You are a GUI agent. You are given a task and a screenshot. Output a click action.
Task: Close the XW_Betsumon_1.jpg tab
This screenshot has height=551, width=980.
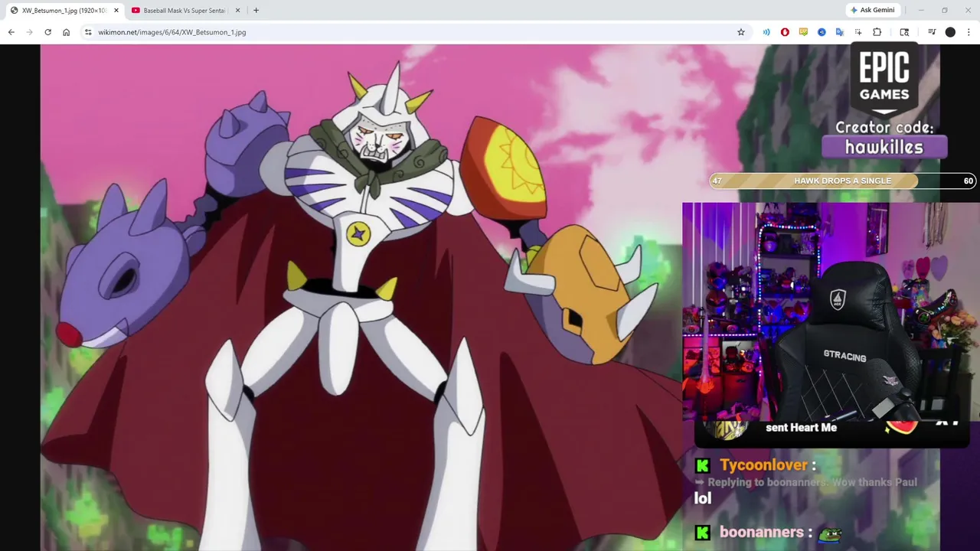(116, 11)
